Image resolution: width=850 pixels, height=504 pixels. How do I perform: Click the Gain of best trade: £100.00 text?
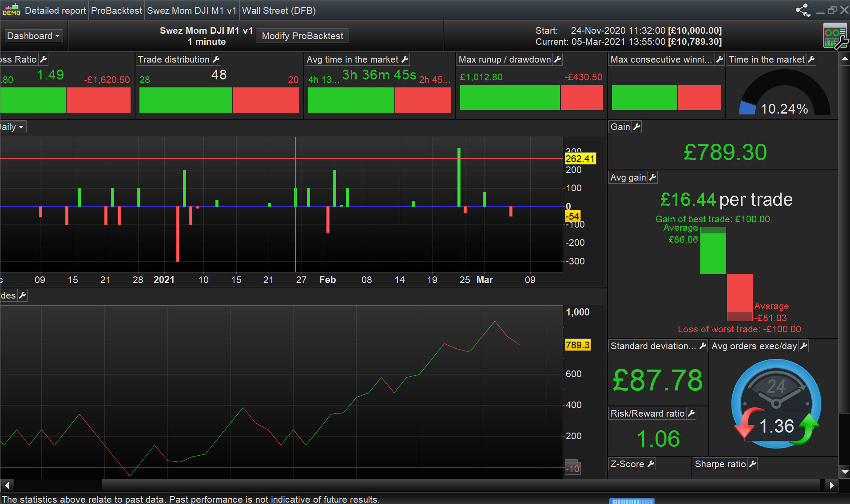[713, 219]
